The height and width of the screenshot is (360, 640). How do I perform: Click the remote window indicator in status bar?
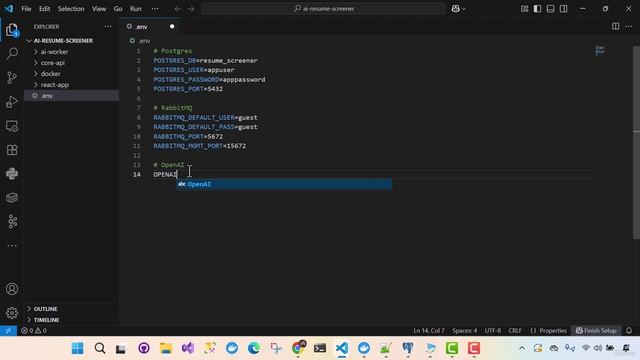[8, 331]
